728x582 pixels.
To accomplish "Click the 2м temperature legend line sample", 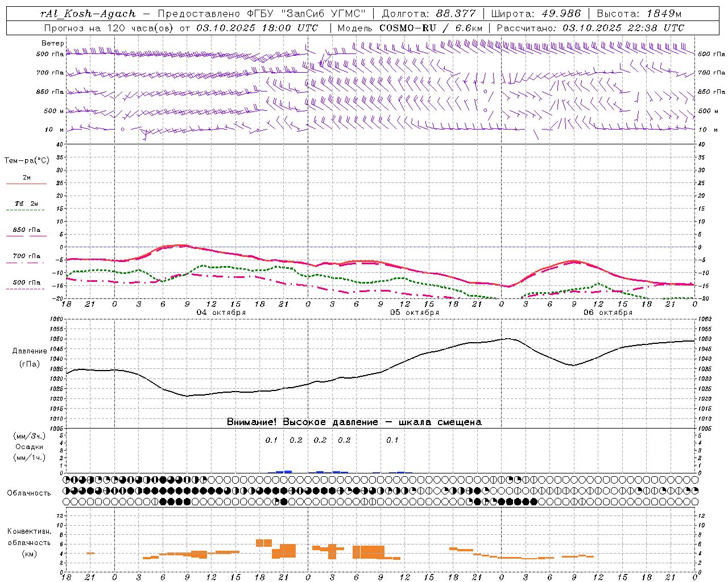I will pos(26,184).
